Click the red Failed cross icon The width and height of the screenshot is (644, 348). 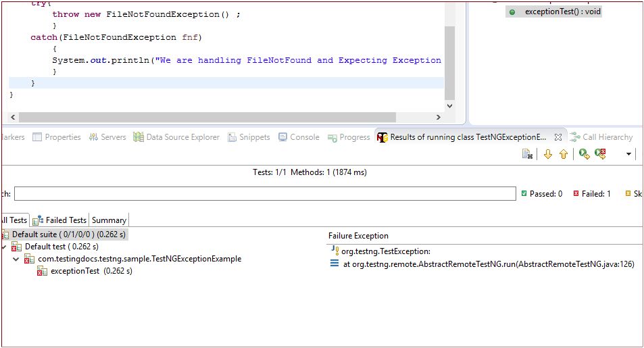click(x=576, y=193)
